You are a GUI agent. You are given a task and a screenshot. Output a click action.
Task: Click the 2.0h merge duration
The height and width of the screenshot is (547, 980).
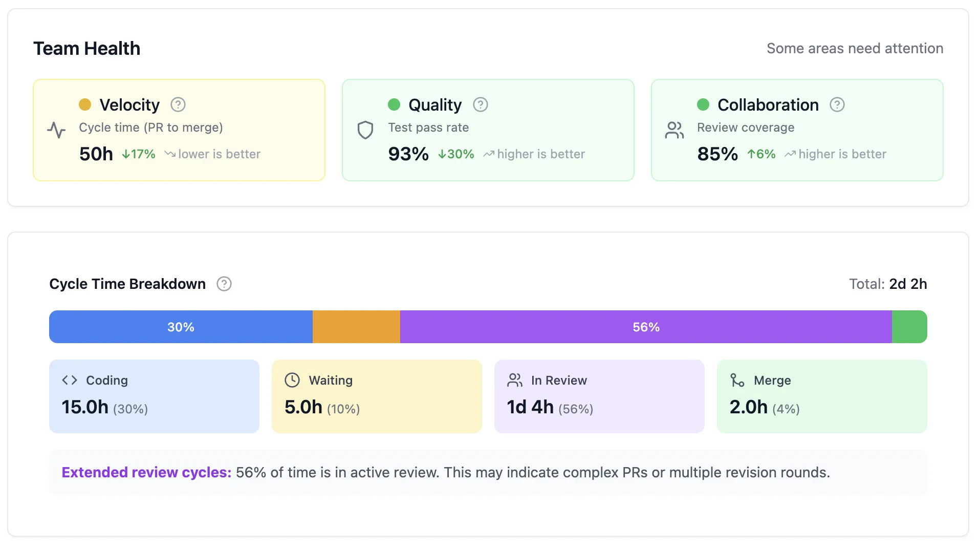(x=749, y=407)
